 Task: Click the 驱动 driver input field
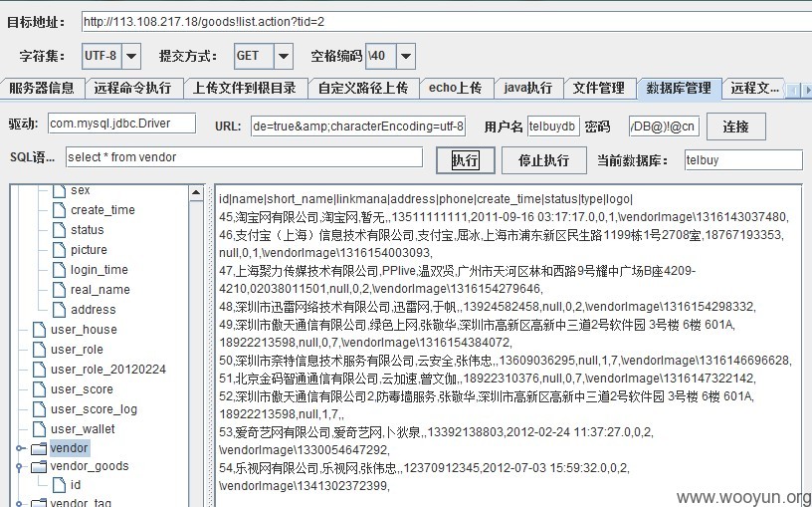pyautogui.click(x=122, y=124)
